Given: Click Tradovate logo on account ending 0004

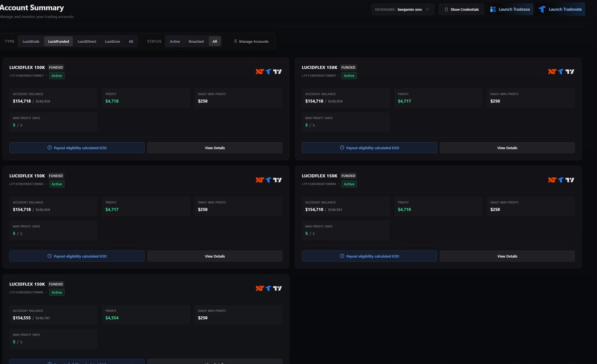Looking at the screenshot, I should point(561,180).
